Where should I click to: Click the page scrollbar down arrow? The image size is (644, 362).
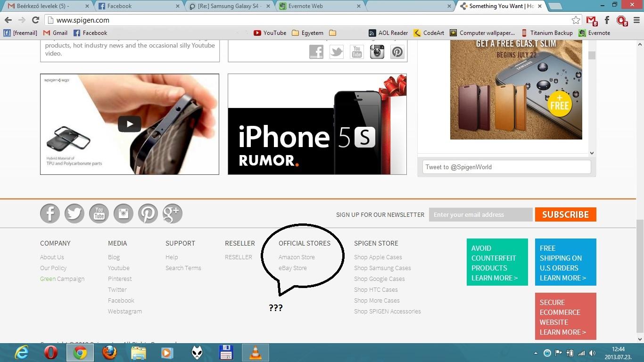(x=640, y=338)
